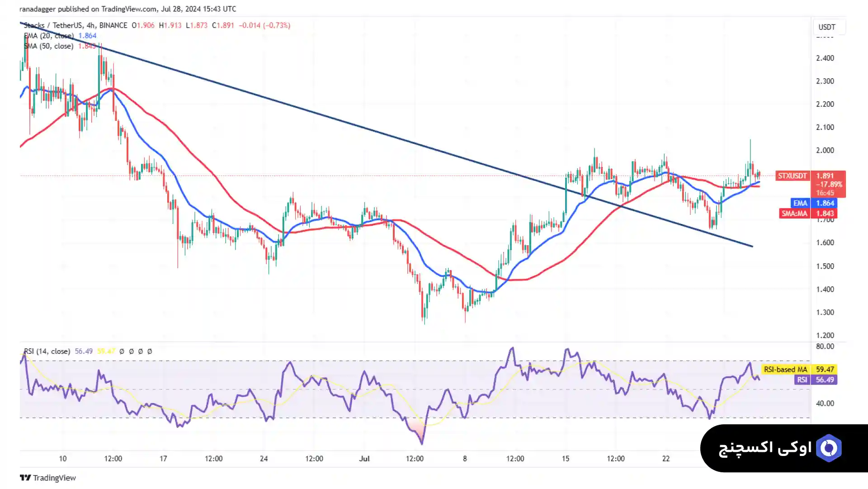Click the 80.00 RSI axis label
Viewport: 868px width, 489px height.
tap(825, 347)
